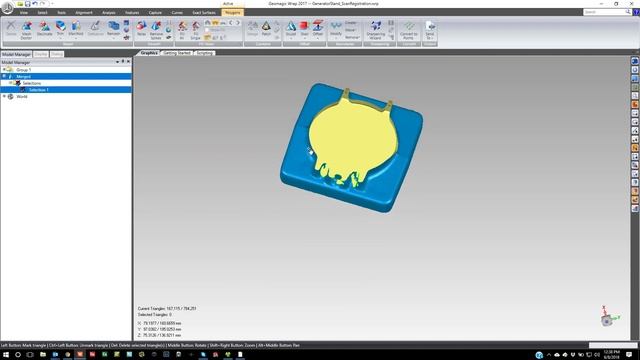
Task: Switch to the Alignment ribbon tab
Action: click(x=84, y=13)
